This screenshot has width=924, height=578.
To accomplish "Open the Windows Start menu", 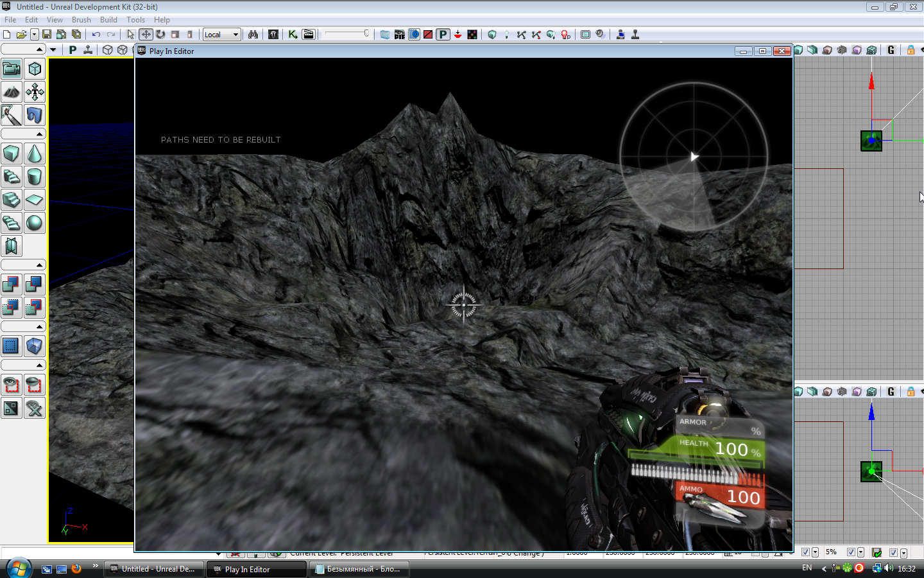I will coord(19,568).
